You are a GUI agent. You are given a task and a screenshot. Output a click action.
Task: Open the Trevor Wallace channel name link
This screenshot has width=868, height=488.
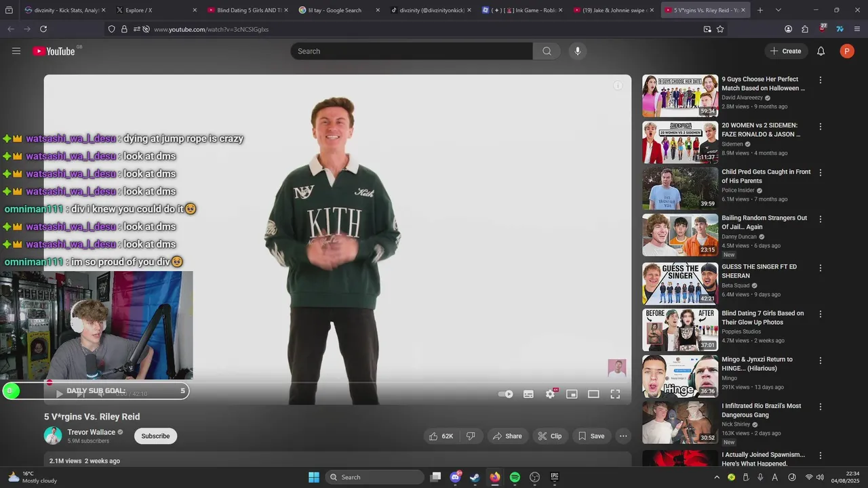(x=91, y=432)
